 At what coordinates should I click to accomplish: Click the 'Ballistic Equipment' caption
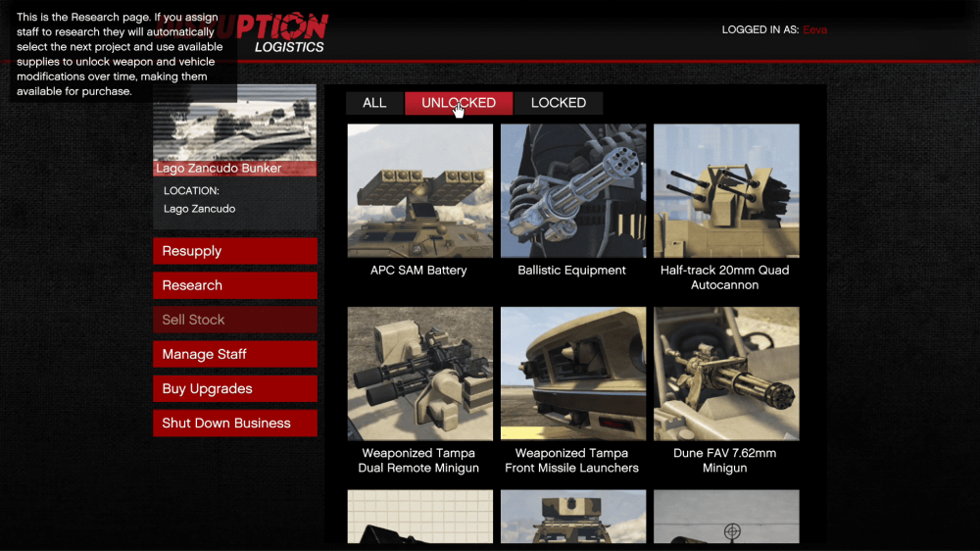(x=572, y=271)
